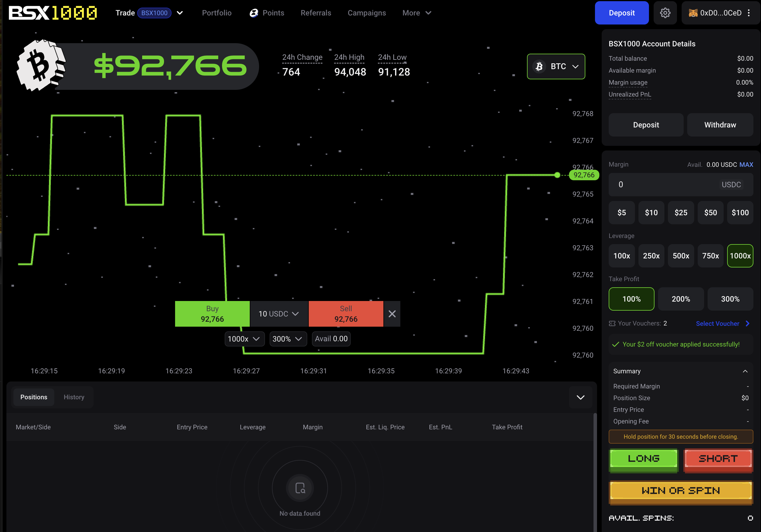Click the no-data search document icon
This screenshot has height=532, width=761.
coord(300,488)
